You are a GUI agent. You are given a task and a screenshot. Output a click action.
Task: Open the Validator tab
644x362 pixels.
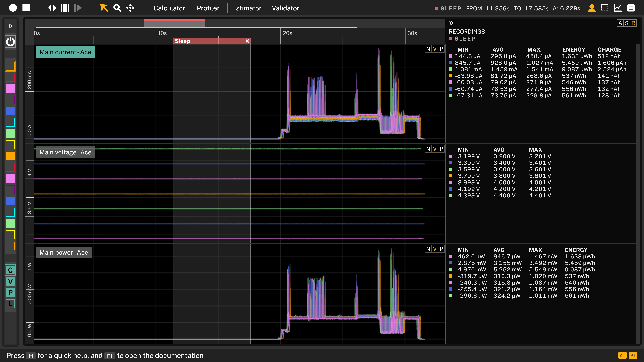(285, 8)
